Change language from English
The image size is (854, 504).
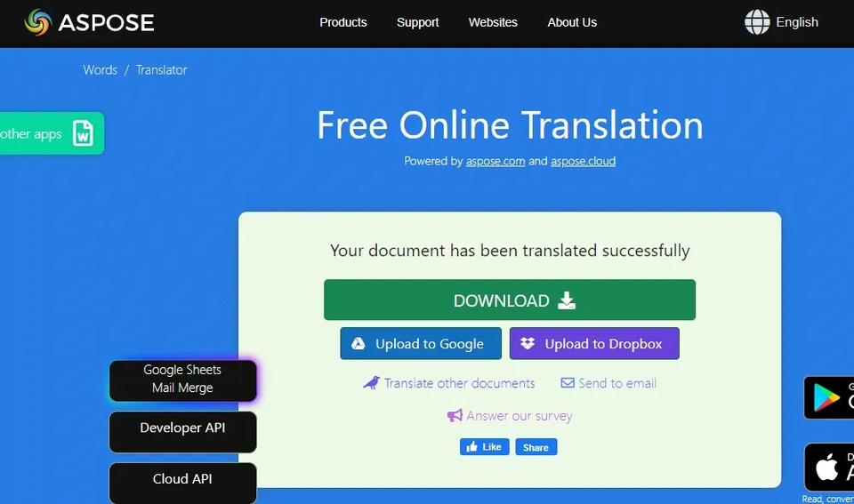(x=797, y=22)
